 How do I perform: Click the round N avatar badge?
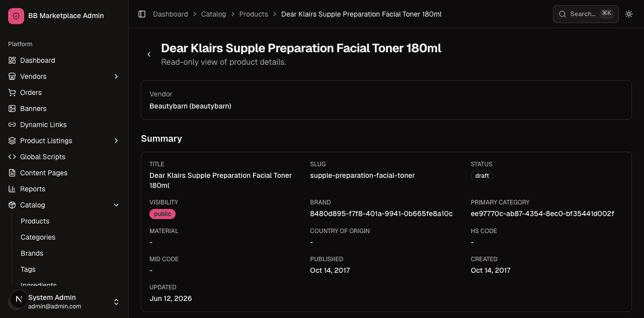coord(19,299)
